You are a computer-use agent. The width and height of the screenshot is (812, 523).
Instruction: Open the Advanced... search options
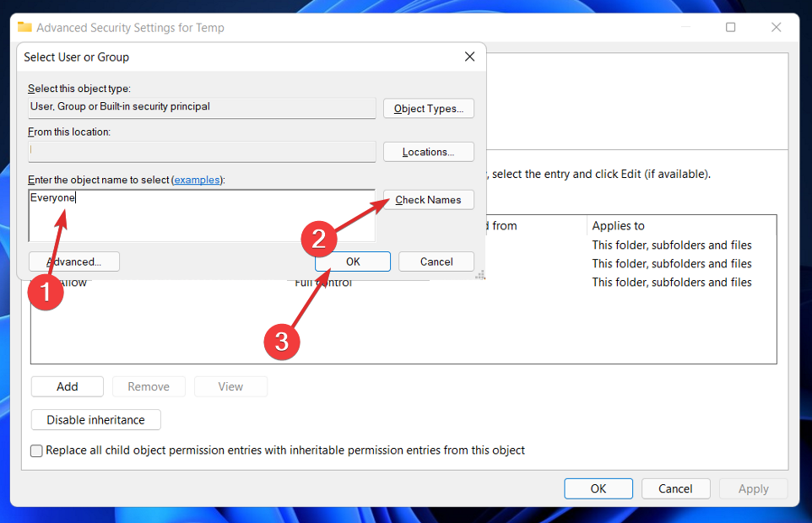(74, 261)
